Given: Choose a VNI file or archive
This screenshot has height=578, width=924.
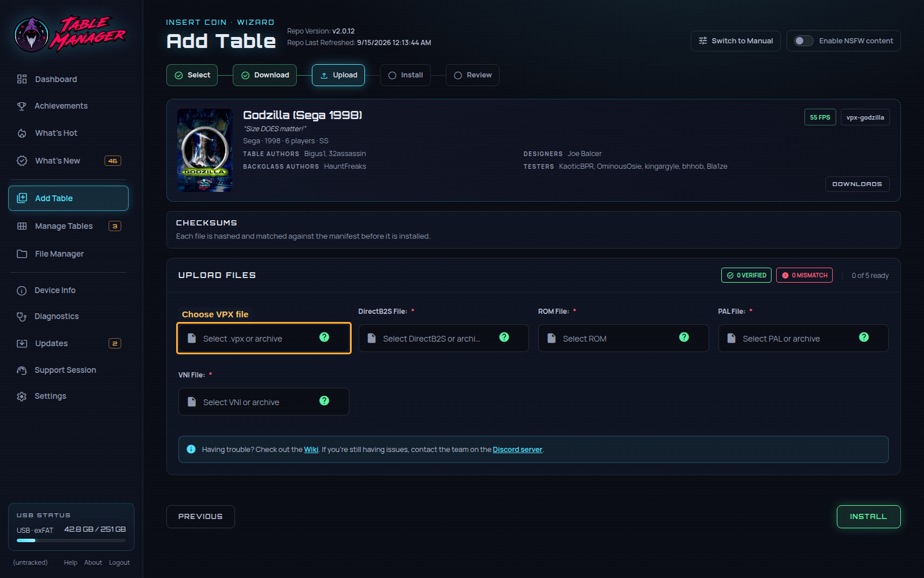Looking at the screenshot, I should pos(264,402).
